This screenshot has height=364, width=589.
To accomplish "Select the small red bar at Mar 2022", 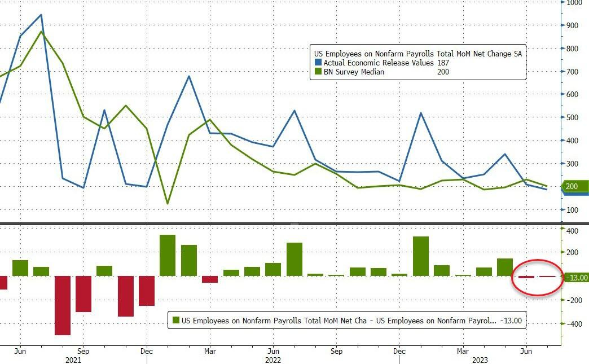I will coord(210,279).
